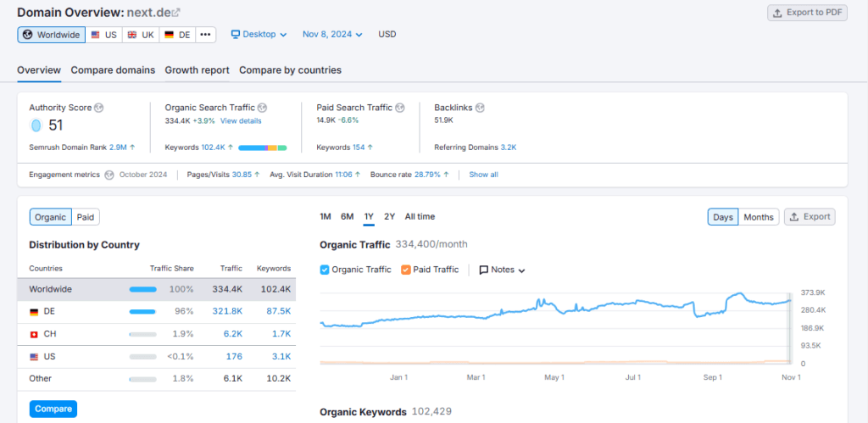Click the View details link
The width and height of the screenshot is (868, 423).
coord(241,121)
